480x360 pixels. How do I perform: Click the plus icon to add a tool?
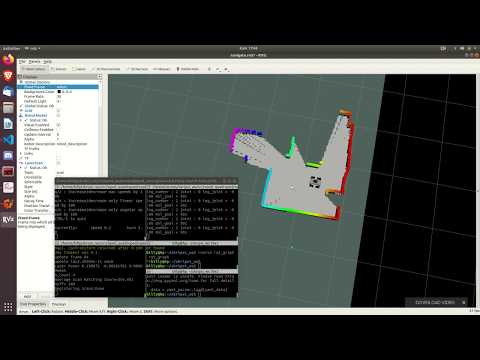pos(209,69)
